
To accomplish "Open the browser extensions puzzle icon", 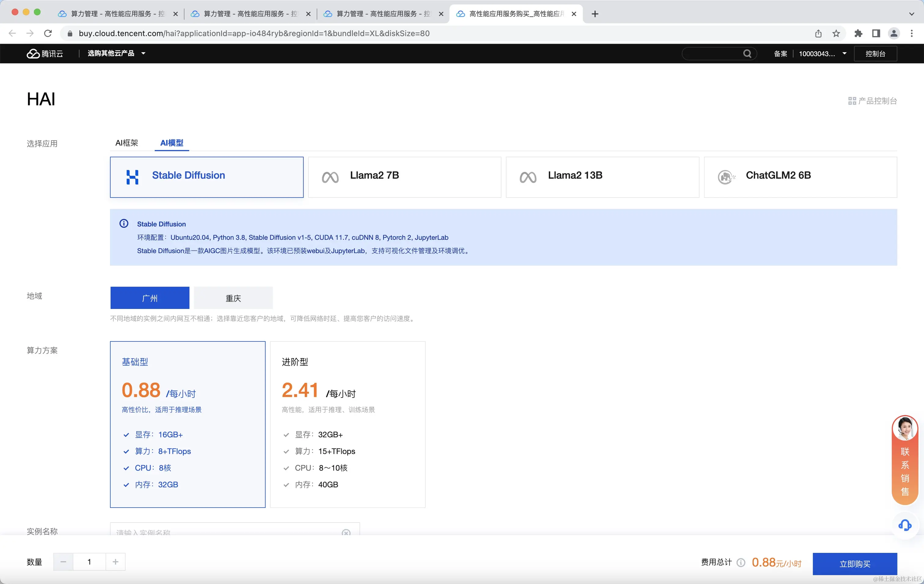I will click(858, 34).
